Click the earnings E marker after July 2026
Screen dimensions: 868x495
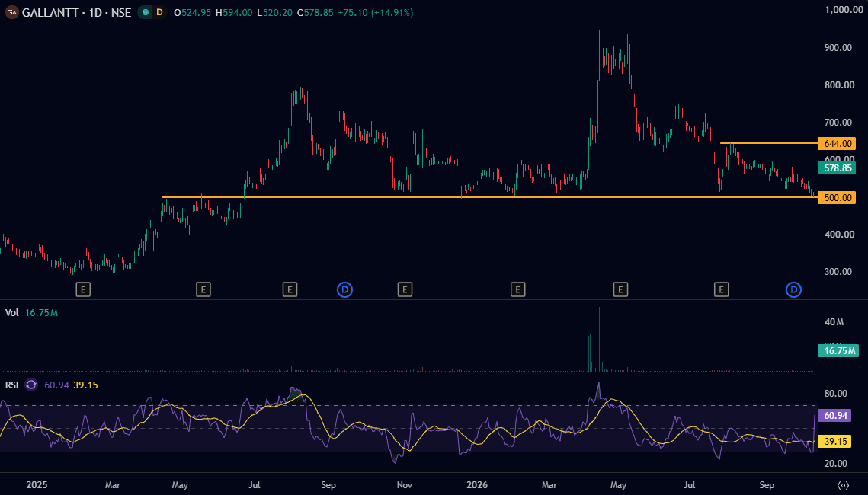722,289
